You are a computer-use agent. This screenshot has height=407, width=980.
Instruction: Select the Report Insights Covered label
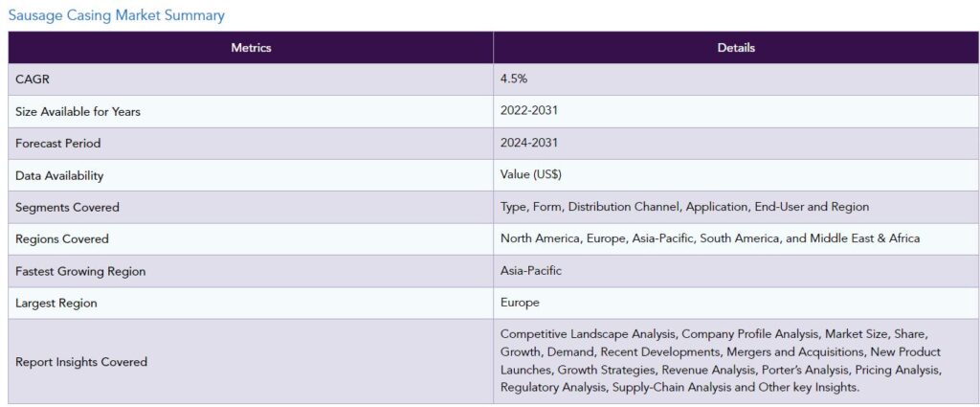click(81, 362)
